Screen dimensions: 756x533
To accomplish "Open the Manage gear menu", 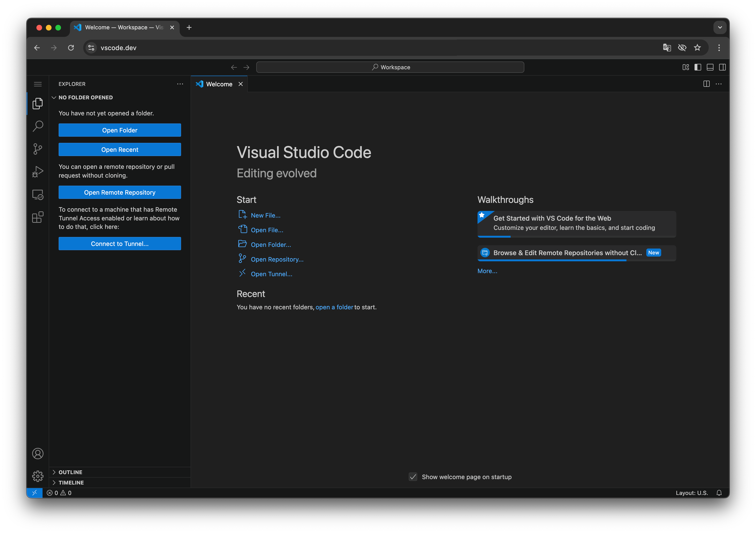I will [38, 476].
